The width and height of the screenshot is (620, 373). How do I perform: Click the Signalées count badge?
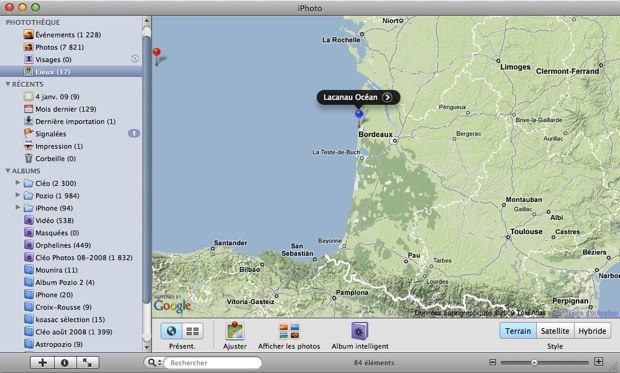coord(134,133)
